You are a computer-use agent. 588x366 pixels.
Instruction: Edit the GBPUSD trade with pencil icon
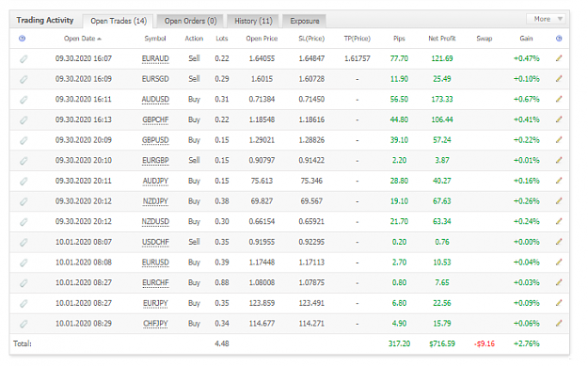559,139
